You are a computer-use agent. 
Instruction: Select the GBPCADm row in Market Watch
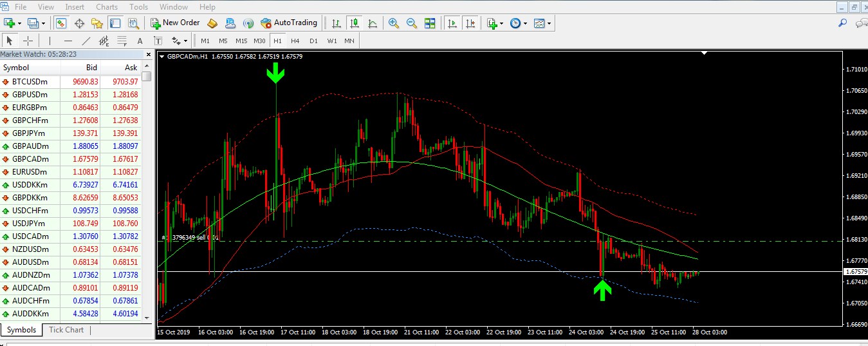point(70,159)
